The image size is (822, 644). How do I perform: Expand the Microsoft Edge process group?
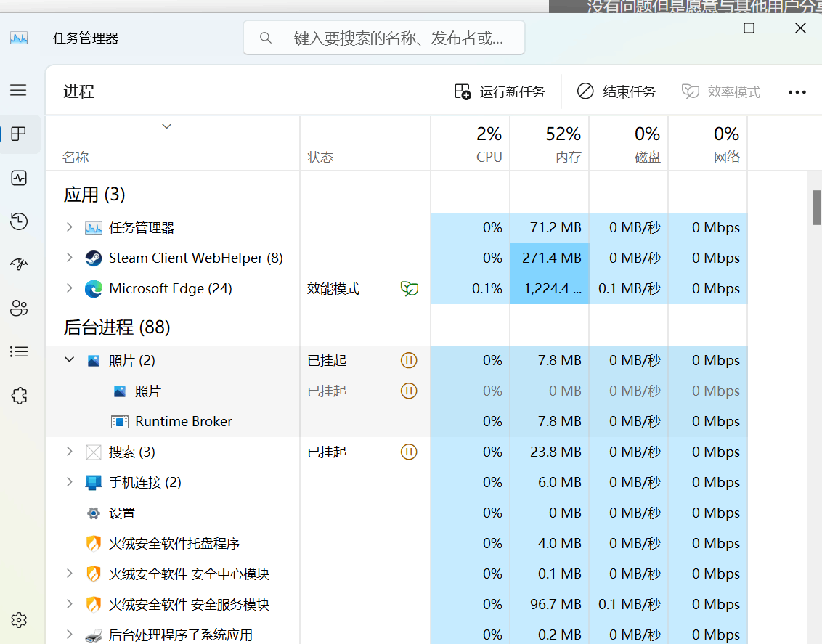coord(69,288)
